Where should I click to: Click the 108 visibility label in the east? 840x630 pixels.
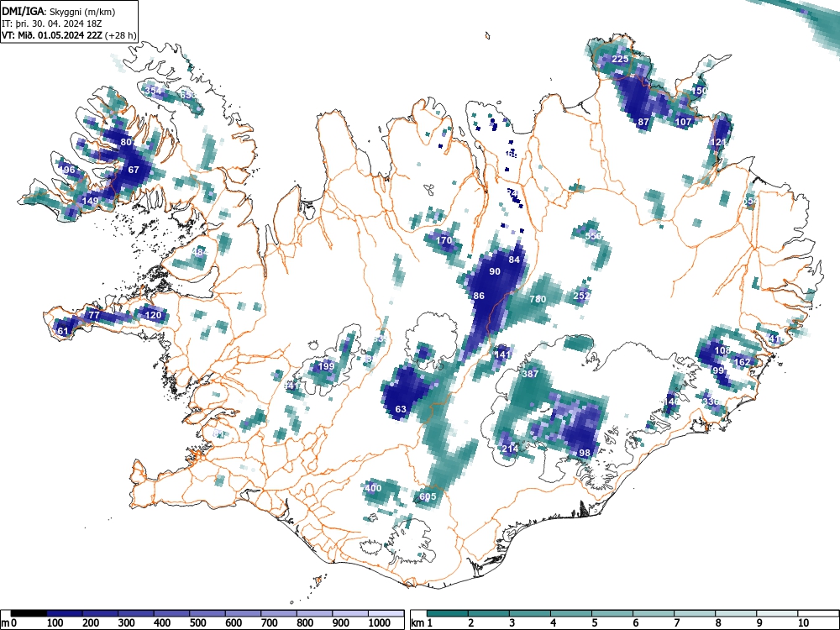point(722,350)
